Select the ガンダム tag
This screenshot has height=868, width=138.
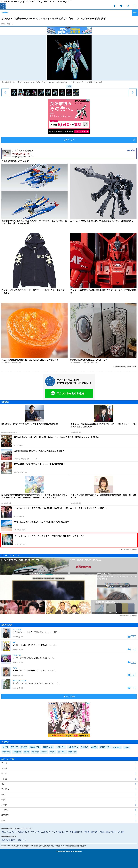tap(24, 747)
